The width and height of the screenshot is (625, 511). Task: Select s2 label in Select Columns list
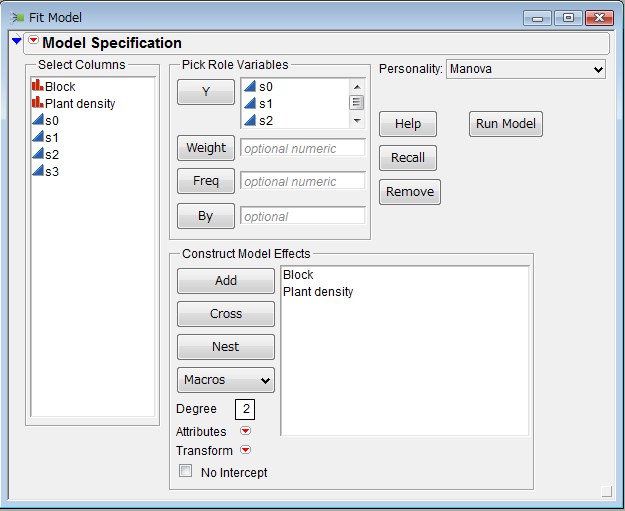tap(52, 155)
